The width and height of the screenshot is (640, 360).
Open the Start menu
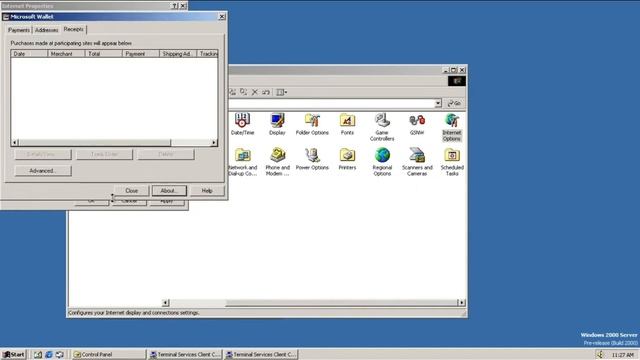coord(13,354)
